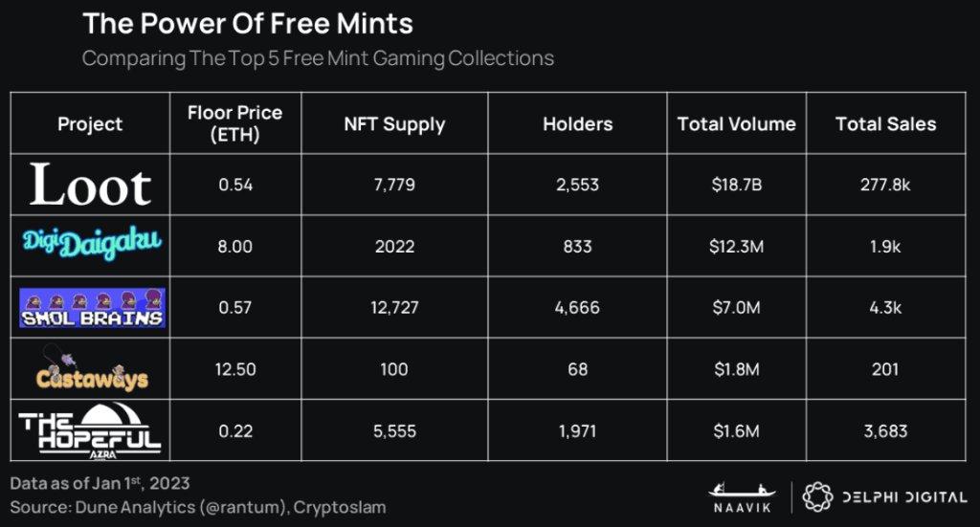This screenshot has height=527, width=980.
Task: Click the Loot project logo
Action: pos(90,185)
